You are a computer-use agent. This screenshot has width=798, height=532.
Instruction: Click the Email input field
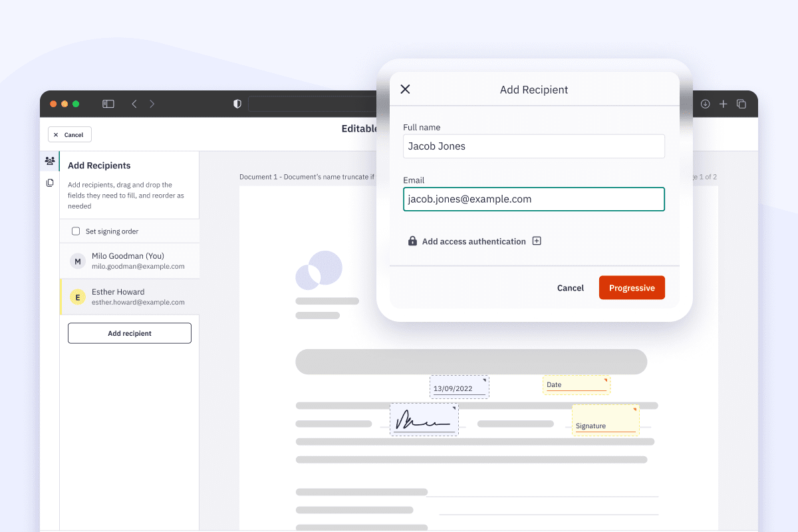click(x=533, y=199)
